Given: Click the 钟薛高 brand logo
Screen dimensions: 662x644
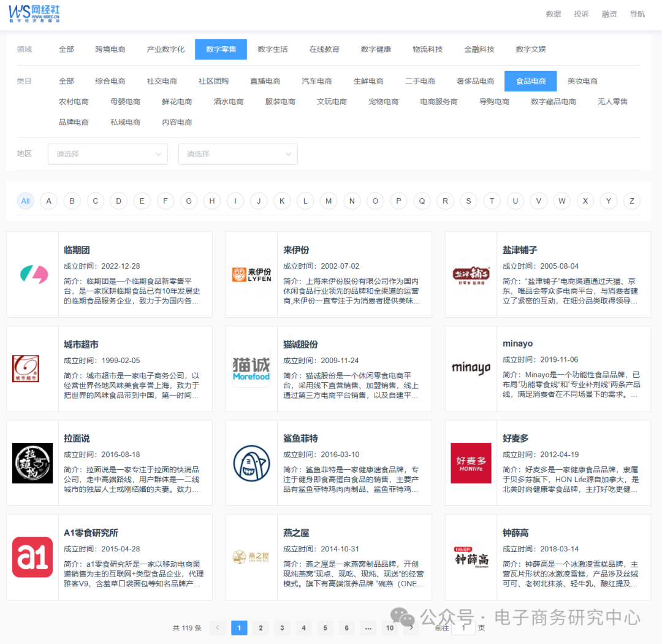Looking at the screenshot, I should click(471, 557).
